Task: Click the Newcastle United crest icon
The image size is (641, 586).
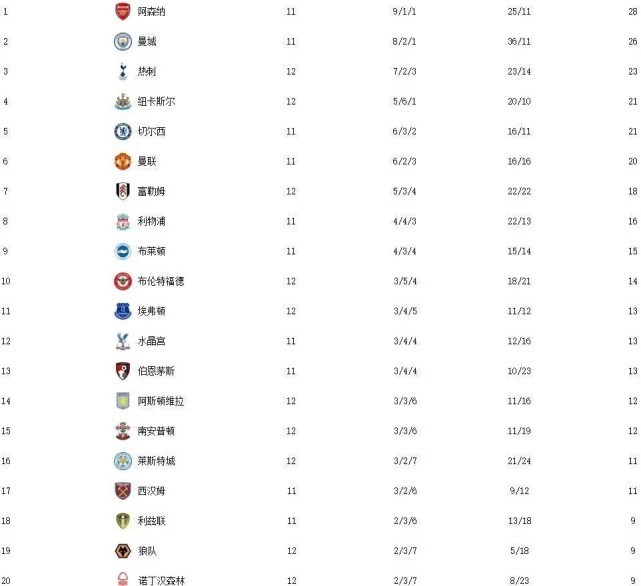Action: pos(122,102)
